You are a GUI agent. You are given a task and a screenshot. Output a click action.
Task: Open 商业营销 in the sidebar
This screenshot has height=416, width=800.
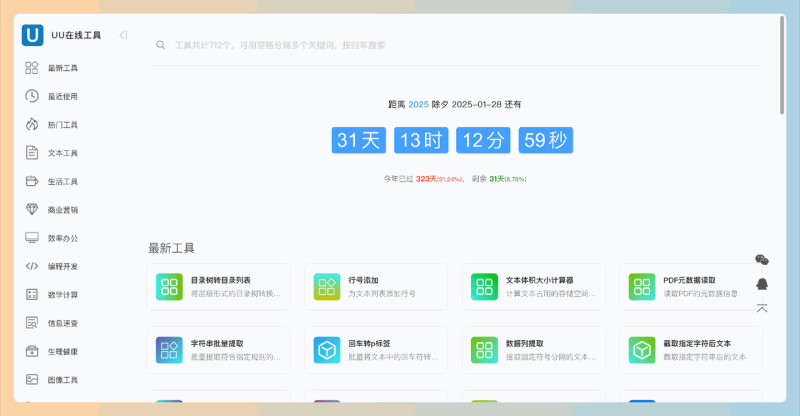(63, 210)
